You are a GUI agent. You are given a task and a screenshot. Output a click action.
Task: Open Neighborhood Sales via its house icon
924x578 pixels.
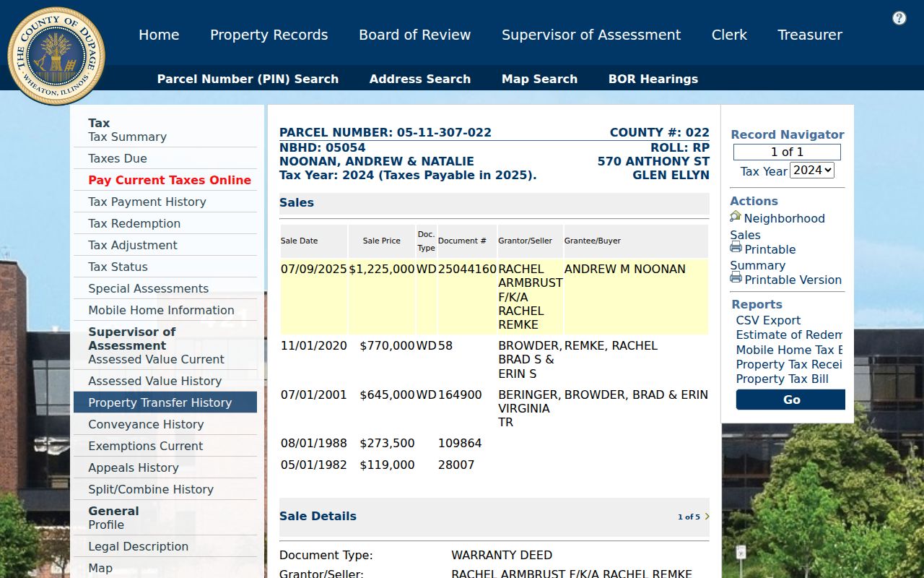tap(736, 217)
